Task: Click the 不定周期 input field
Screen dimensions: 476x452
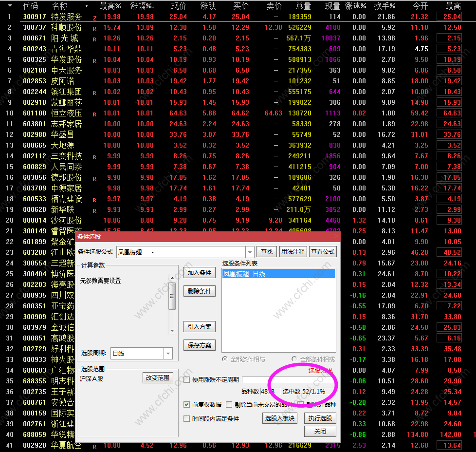Action: [288, 380]
